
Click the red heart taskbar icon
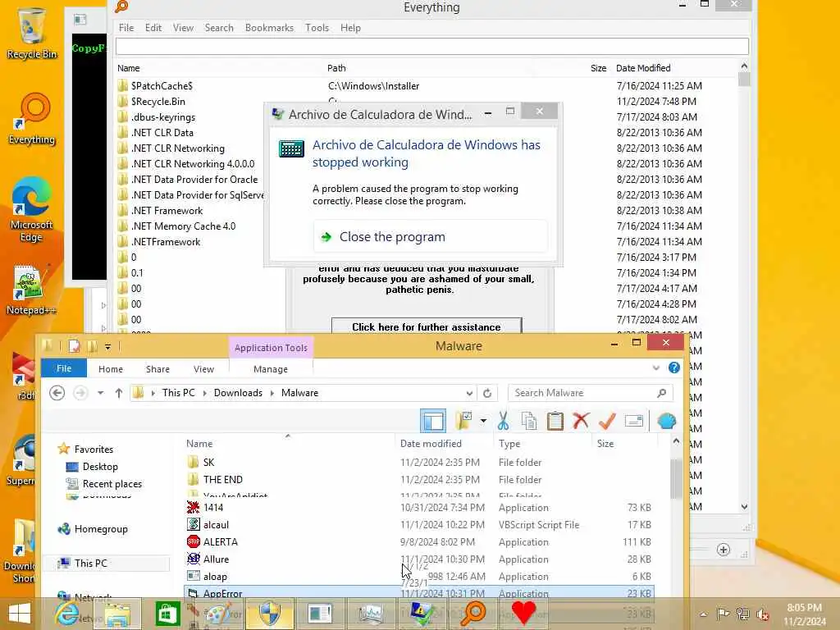pyautogui.click(x=524, y=613)
